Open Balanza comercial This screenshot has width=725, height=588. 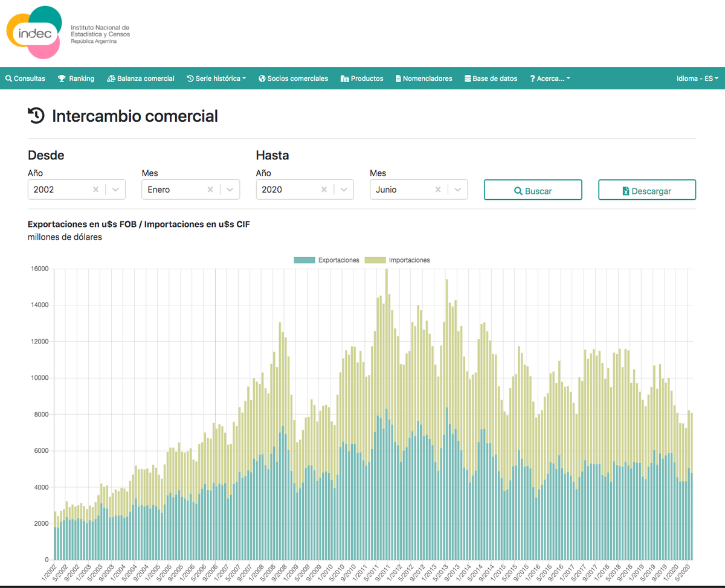[x=141, y=78]
